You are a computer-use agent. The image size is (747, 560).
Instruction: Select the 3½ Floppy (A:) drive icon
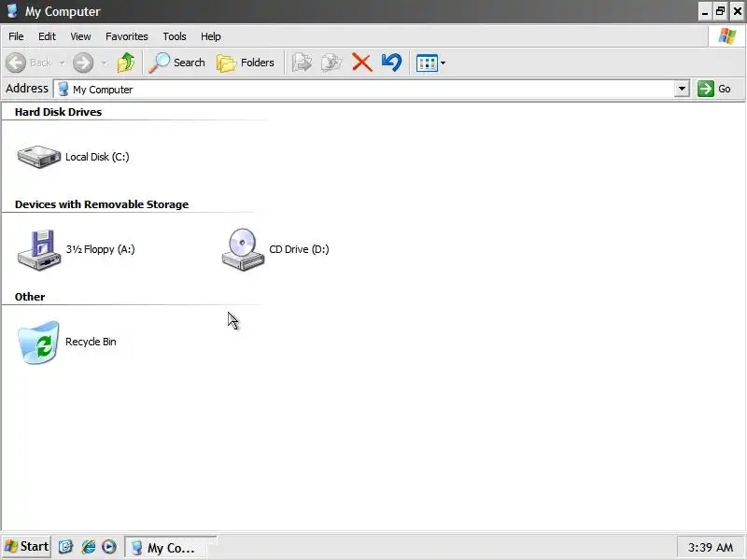click(x=39, y=249)
